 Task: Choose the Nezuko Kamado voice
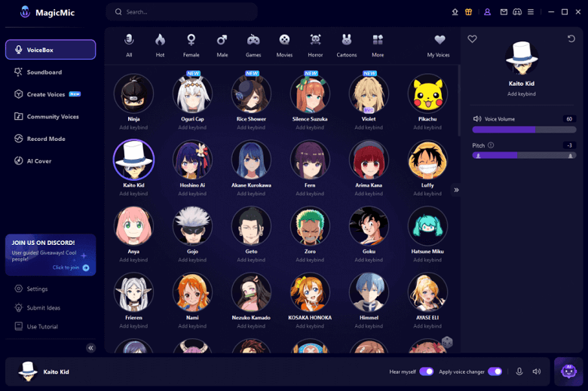pos(251,292)
